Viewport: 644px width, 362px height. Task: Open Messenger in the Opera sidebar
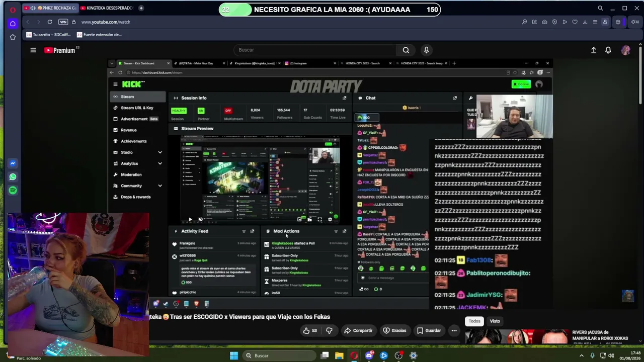click(x=13, y=163)
